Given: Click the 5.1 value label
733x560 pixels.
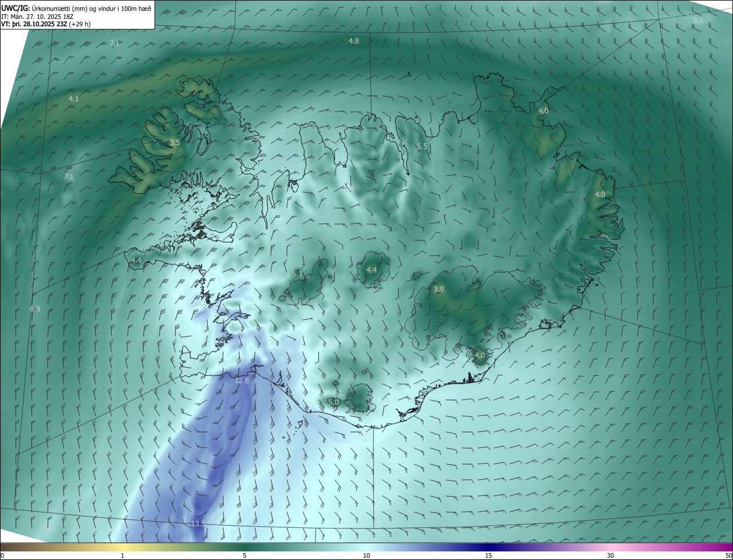Looking at the screenshot, I should point(297,274).
